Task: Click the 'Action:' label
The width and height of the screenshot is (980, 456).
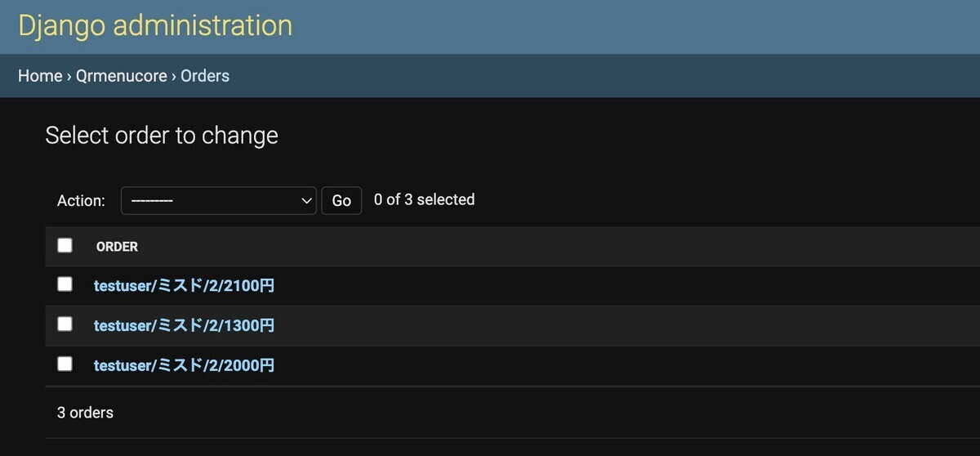Action: [x=81, y=200]
